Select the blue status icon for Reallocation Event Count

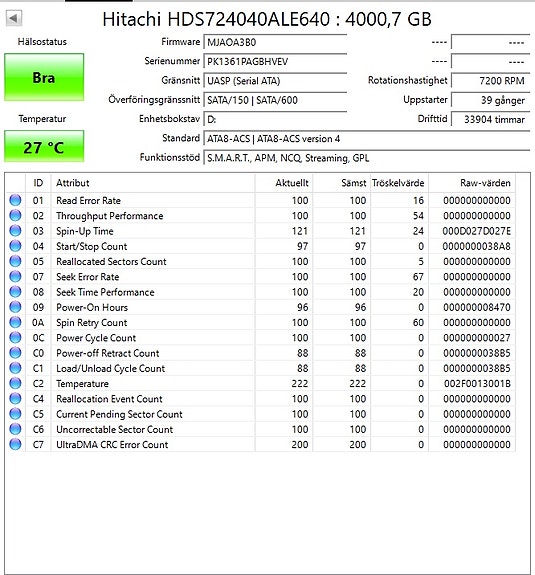tap(15, 399)
